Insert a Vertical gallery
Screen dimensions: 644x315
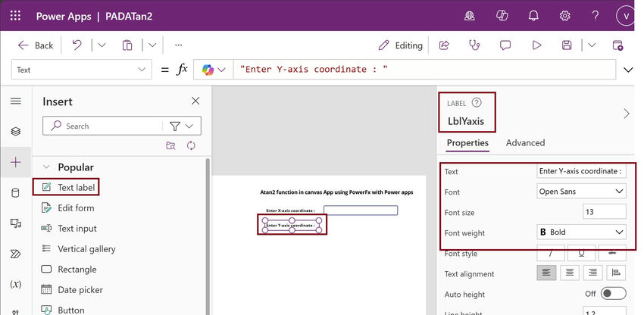(78, 249)
